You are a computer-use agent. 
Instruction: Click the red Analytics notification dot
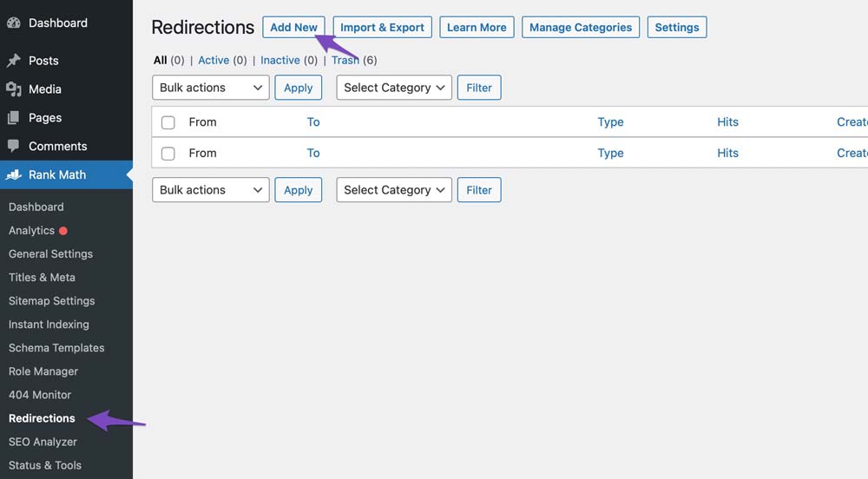point(63,231)
